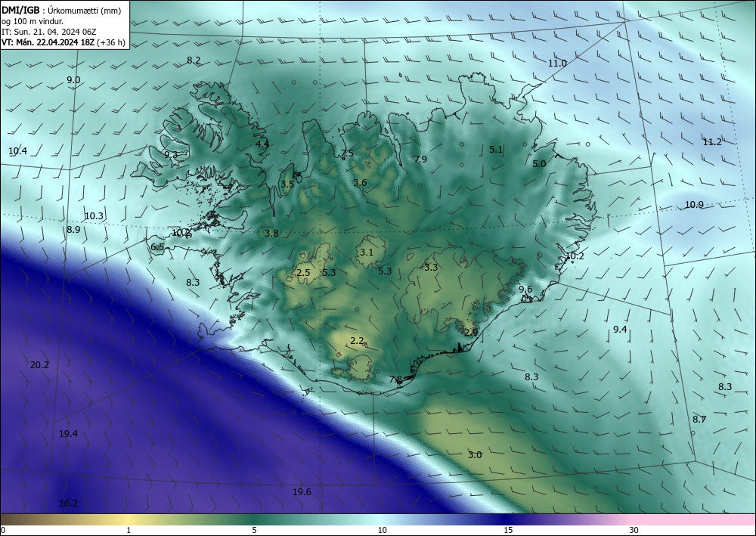Click the 9.6 value label
The width and height of the screenshot is (756, 536).
click(525, 290)
